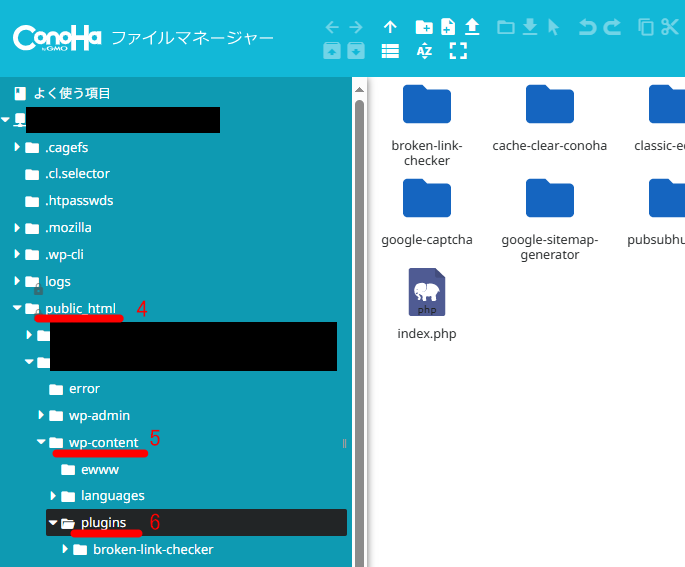Collapse the root server tree node arrow
This screenshot has width=685, height=567.
[5, 119]
